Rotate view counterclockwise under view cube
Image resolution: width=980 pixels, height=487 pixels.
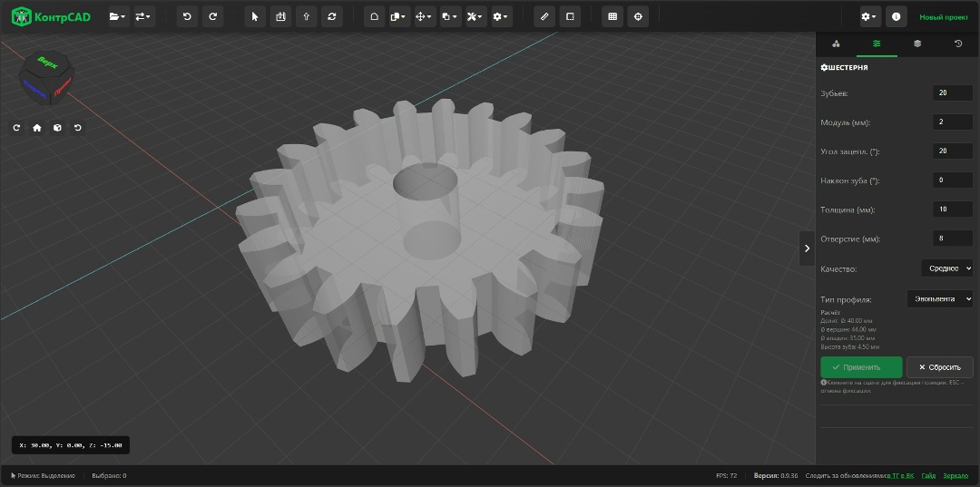click(77, 127)
